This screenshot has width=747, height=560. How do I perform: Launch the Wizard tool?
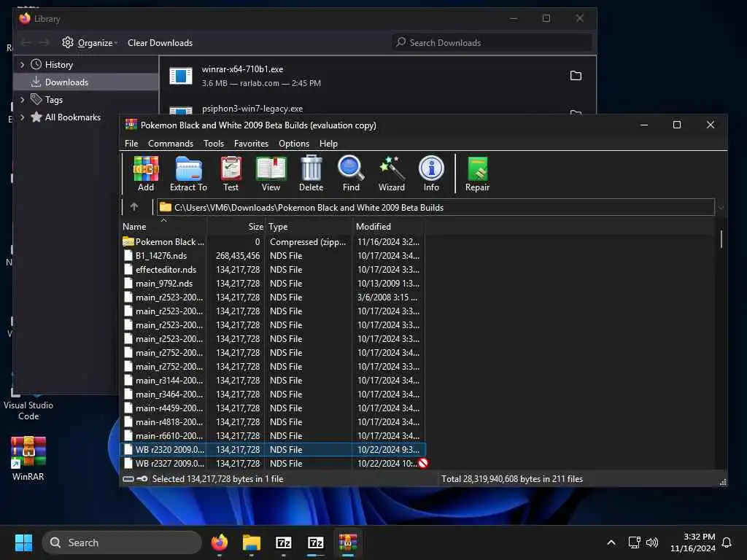click(x=392, y=174)
